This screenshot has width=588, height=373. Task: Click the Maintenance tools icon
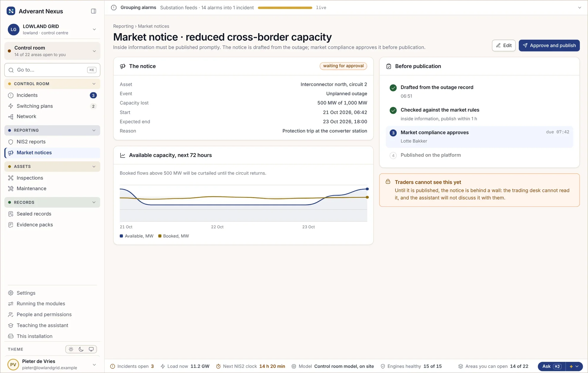click(11, 189)
